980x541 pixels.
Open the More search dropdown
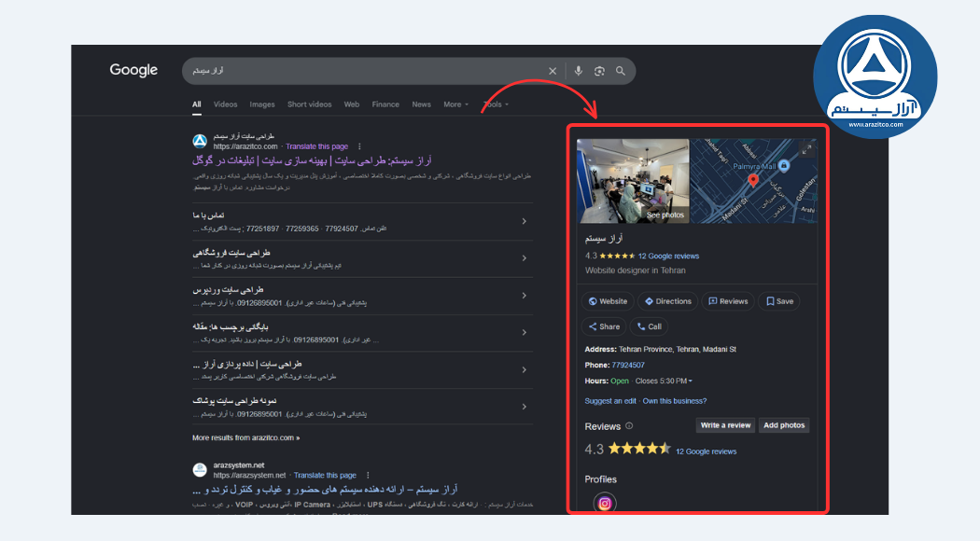point(455,104)
